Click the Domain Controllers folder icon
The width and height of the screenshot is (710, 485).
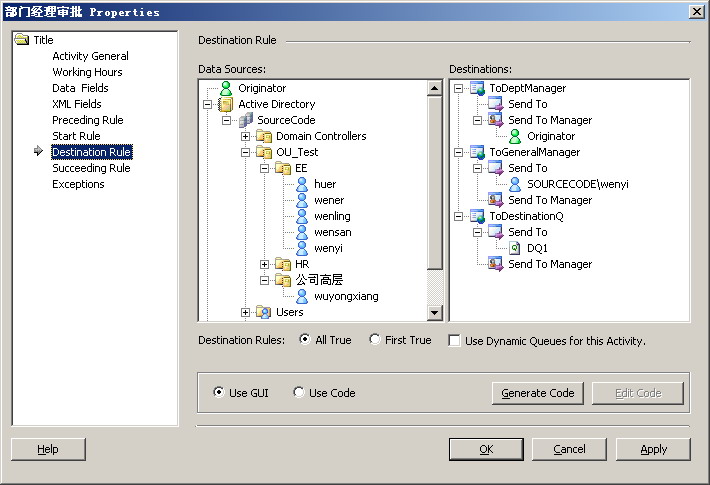pos(264,136)
